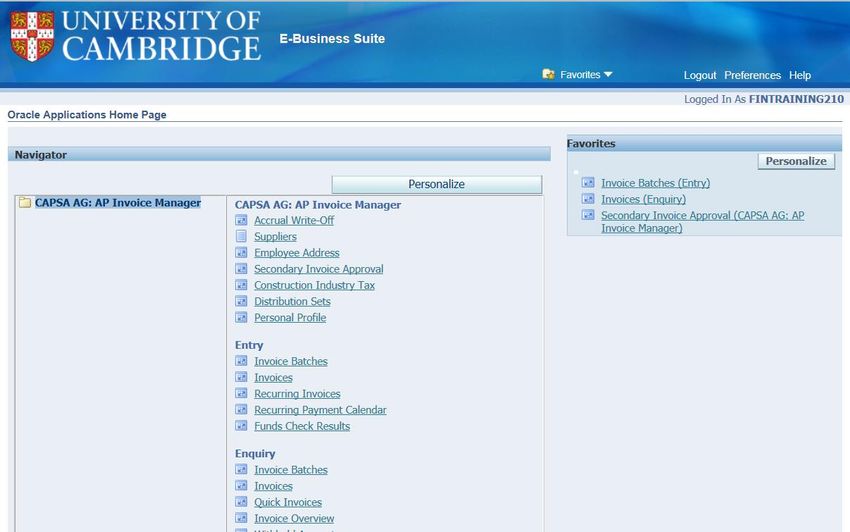Click the icon beside Accrual Write-Off
Image resolution: width=850 pixels, height=532 pixels.
pyautogui.click(x=241, y=220)
